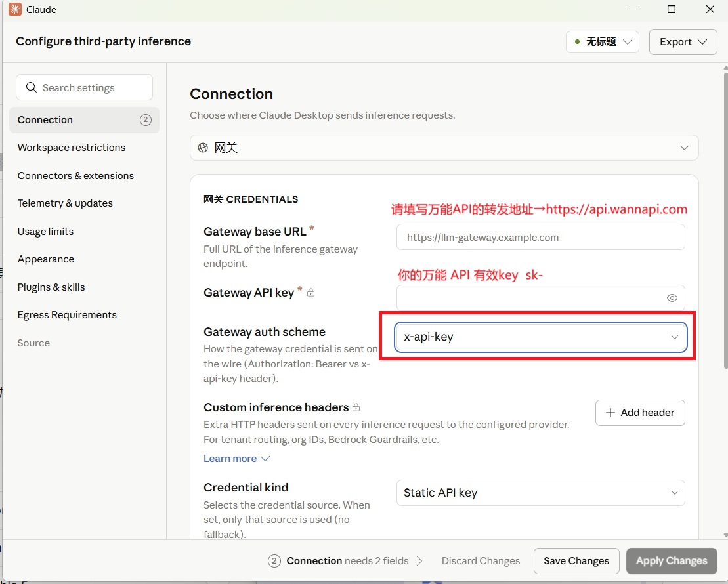
Task: Open the 无标题 configuration dropdown
Action: tap(602, 42)
